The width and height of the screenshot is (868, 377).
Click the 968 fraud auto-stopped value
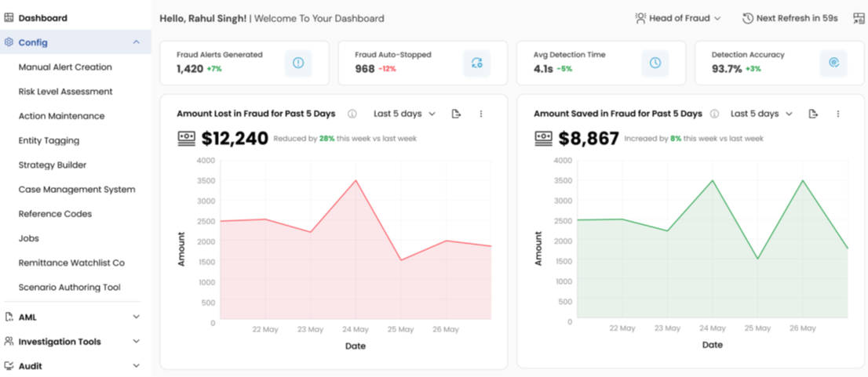(x=363, y=69)
